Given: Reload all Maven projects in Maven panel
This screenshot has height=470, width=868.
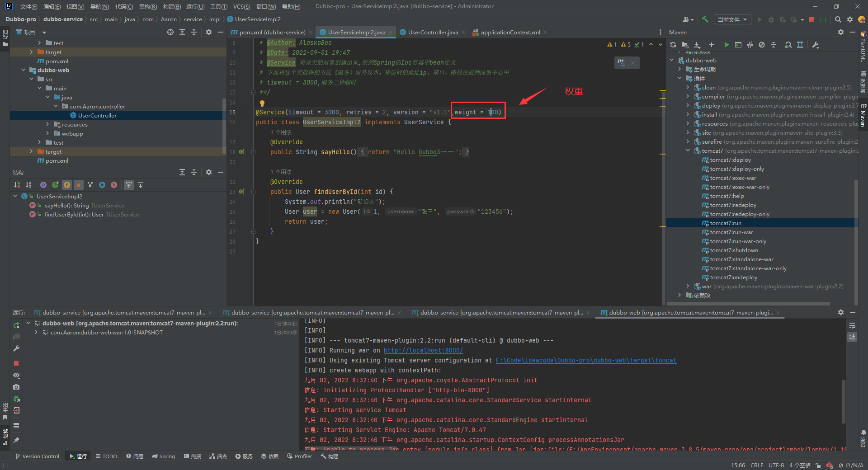Looking at the screenshot, I should tap(673, 45).
